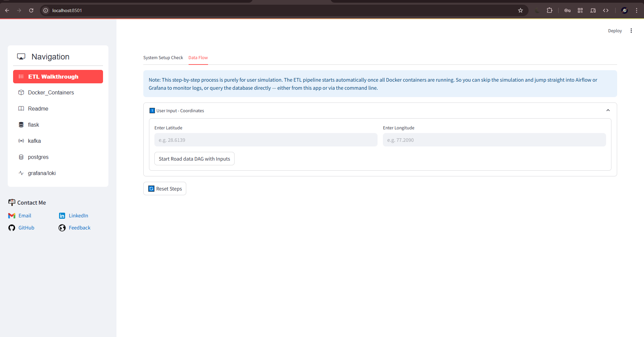This screenshot has height=337, width=644.
Task: Open the postgres navigation entry
Action: (38, 157)
